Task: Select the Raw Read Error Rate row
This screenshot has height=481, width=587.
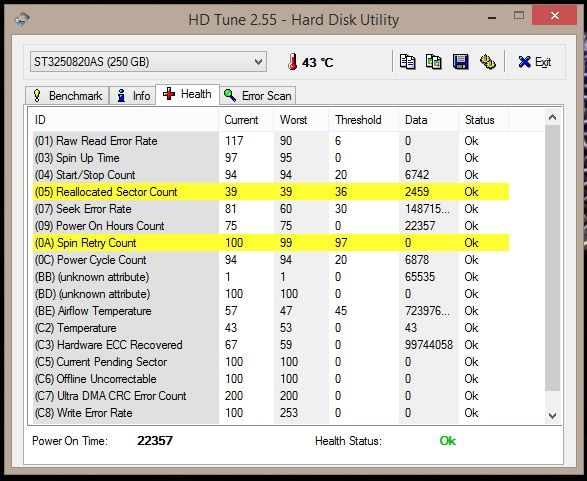Action: click(x=271, y=141)
